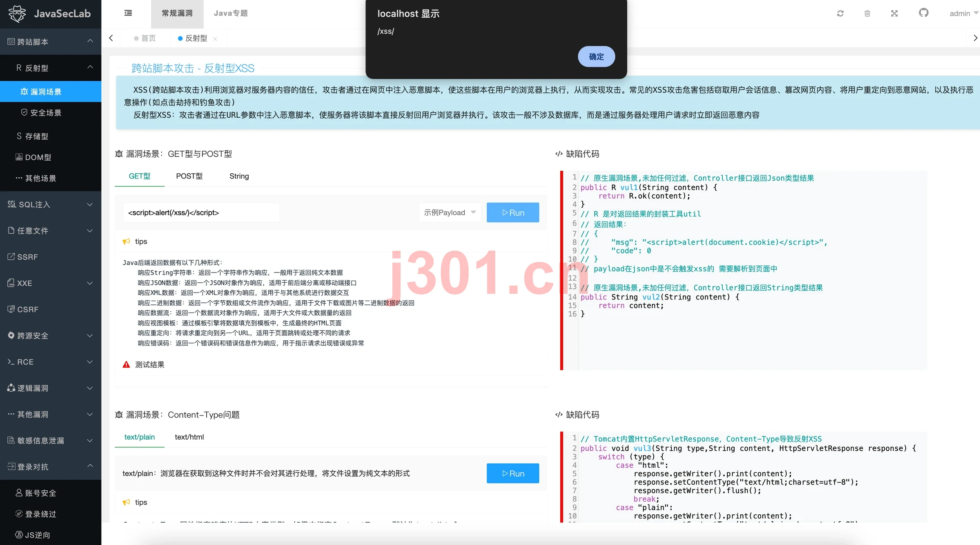
Task: Select the text/plain tab
Action: tap(140, 437)
